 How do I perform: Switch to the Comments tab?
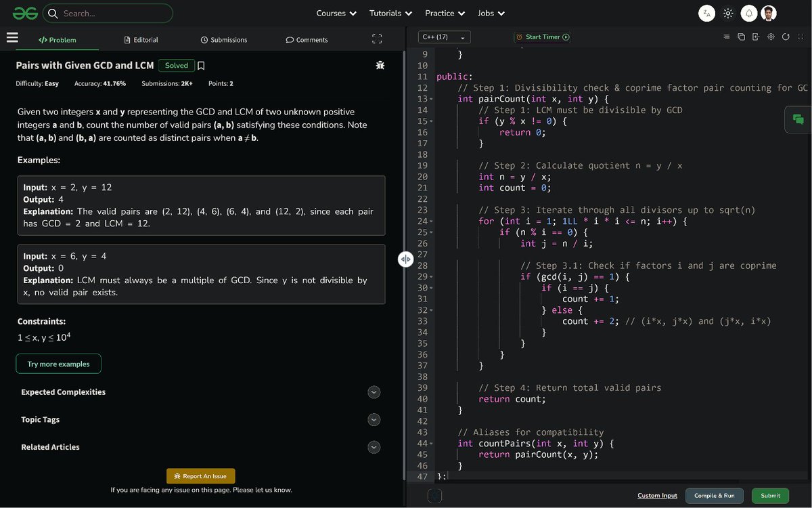[x=307, y=40]
